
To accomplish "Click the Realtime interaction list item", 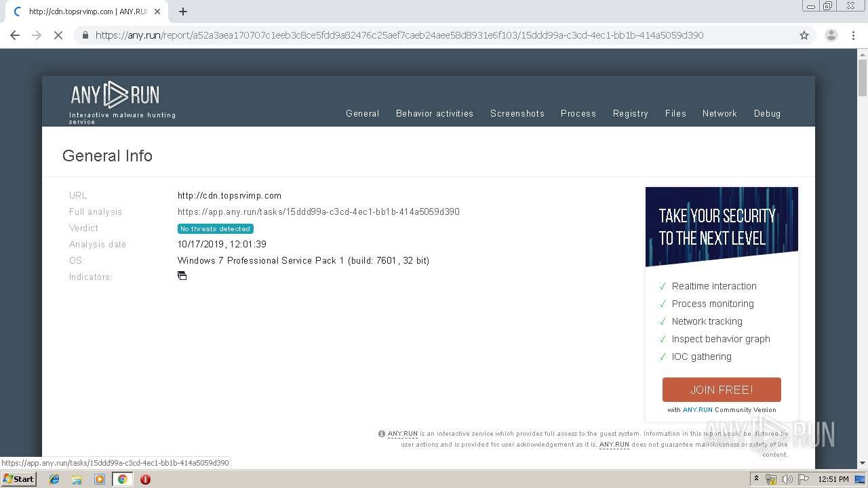I will coord(714,286).
